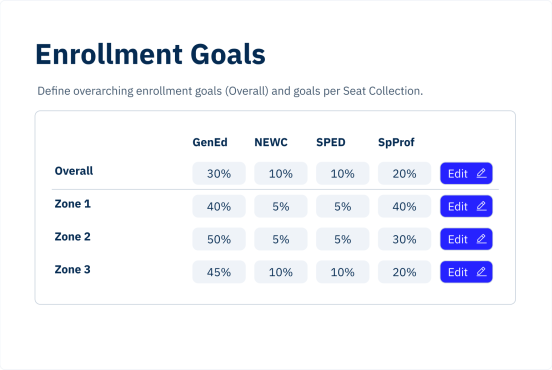Select the Zone 1 NEWC 5% field

click(281, 206)
